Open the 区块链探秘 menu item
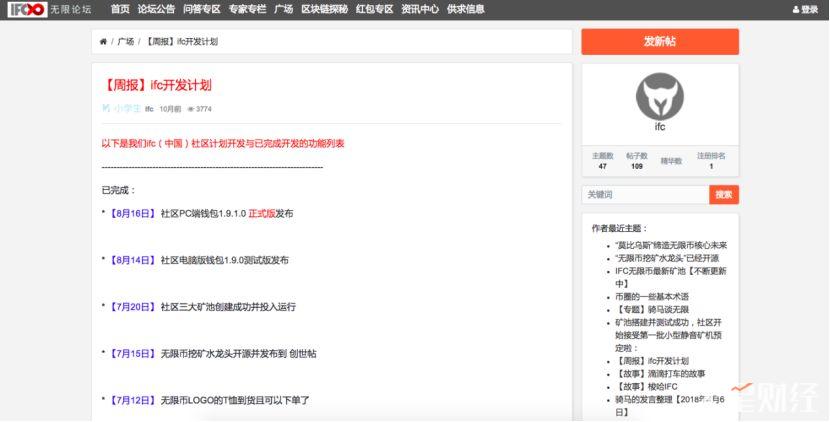Image resolution: width=830 pixels, height=422 pixels. 324,9
